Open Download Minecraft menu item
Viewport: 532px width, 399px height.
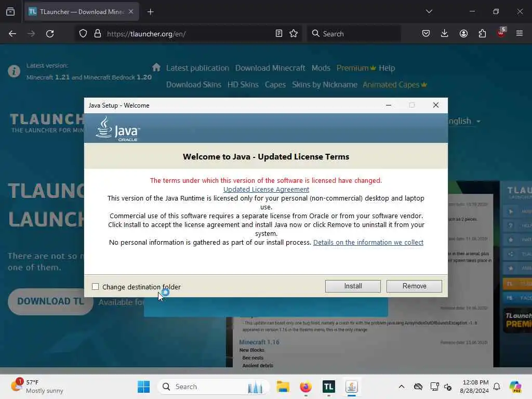(x=270, y=68)
